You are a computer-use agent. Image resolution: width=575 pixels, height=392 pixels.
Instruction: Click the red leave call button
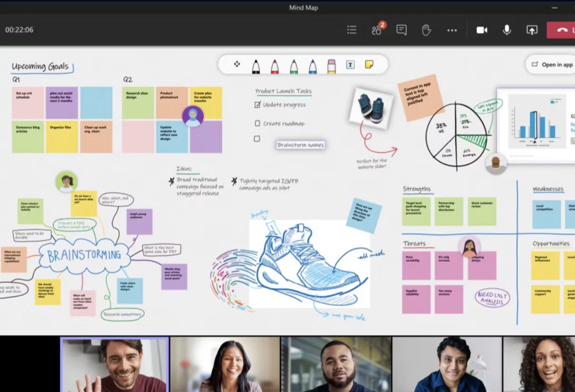(562, 30)
